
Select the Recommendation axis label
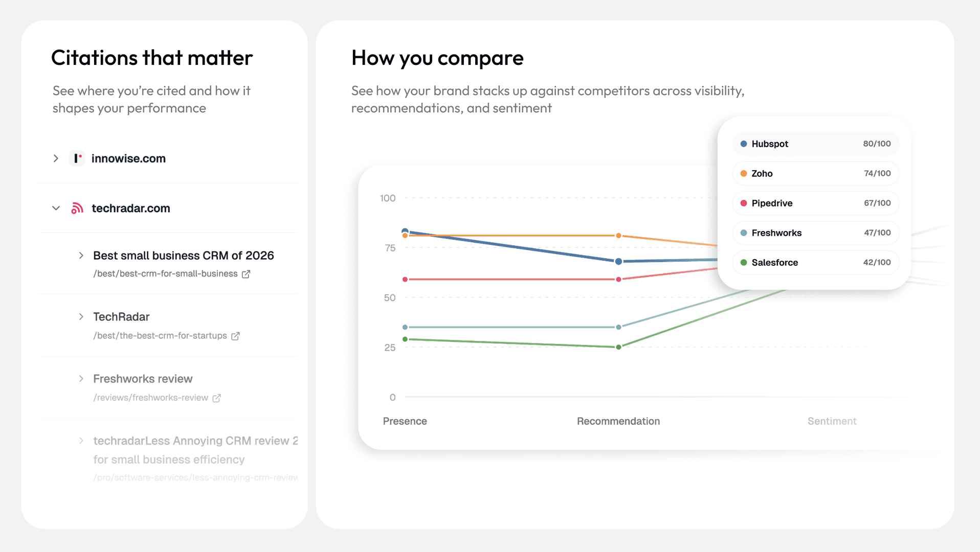618,421
